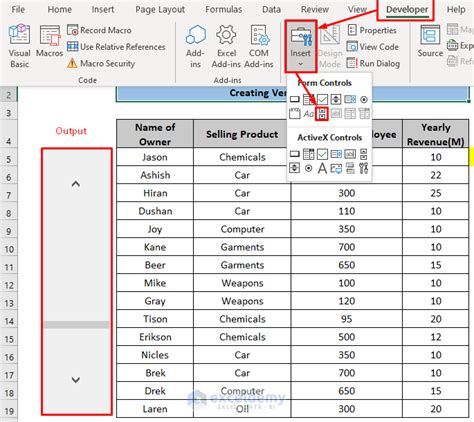Open Macro Security settings
This screenshot has width=474, height=422.
tap(101, 63)
